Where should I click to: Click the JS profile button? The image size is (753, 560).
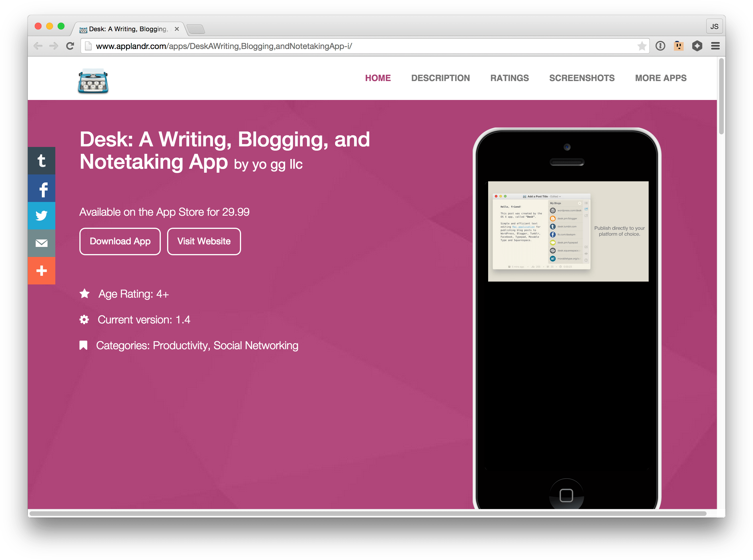coord(714,26)
